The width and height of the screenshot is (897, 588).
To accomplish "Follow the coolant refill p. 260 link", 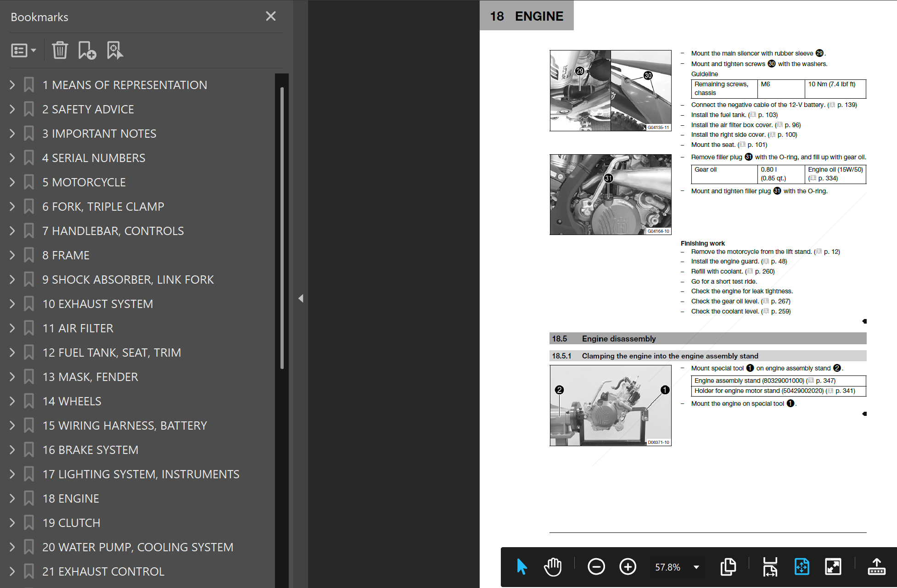I will [x=760, y=271].
